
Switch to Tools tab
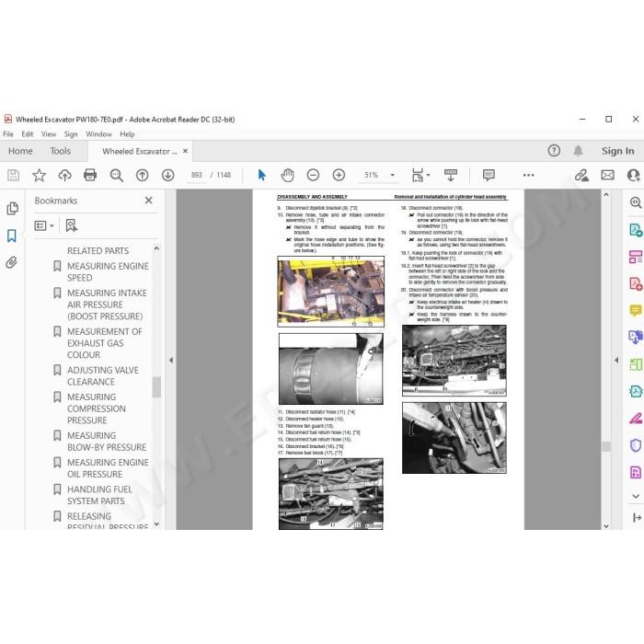pos(61,151)
